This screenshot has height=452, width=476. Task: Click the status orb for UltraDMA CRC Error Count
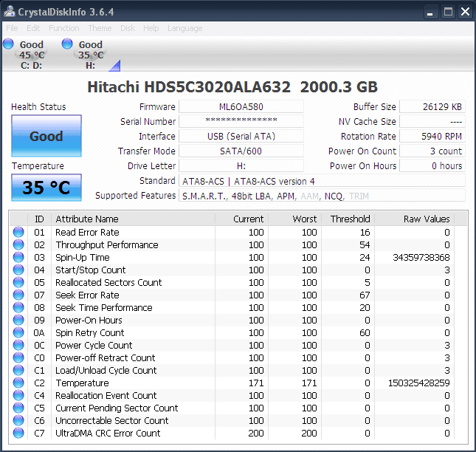[x=18, y=433]
